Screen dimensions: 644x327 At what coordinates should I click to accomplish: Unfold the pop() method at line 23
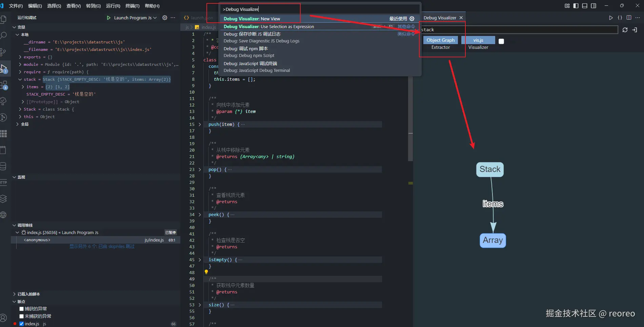(200, 170)
